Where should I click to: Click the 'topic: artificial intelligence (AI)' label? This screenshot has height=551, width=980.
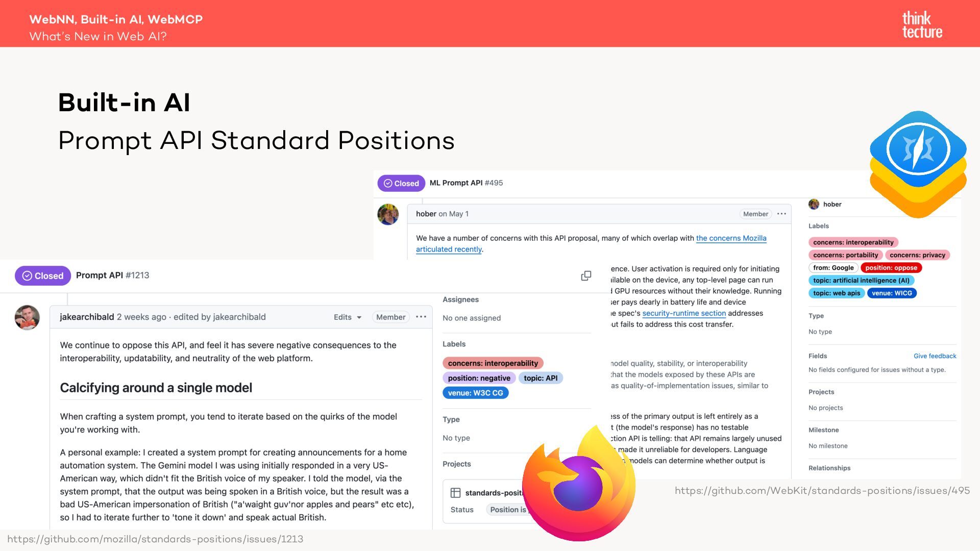pyautogui.click(x=861, y=281)
